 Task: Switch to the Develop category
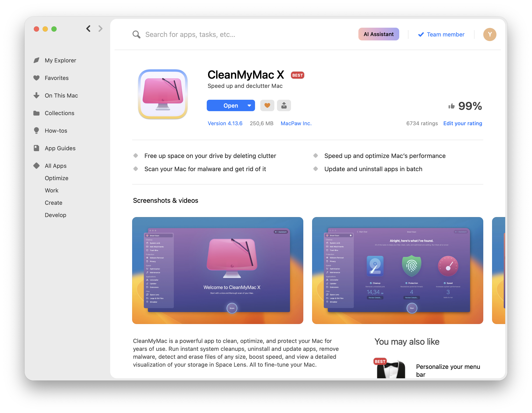point(56,215)
